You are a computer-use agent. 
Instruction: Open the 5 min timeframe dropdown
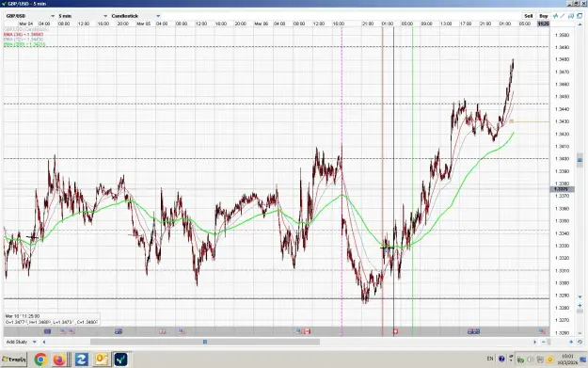click(83, 16)
